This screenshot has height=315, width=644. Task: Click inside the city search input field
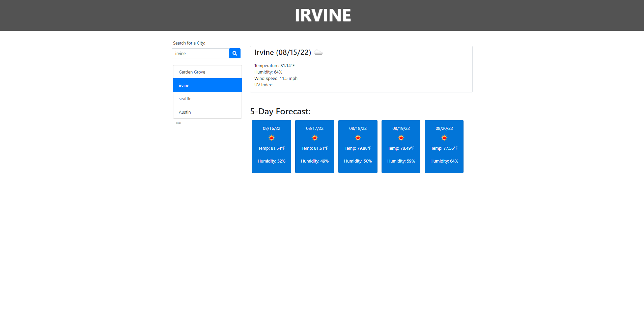[200, 53]
